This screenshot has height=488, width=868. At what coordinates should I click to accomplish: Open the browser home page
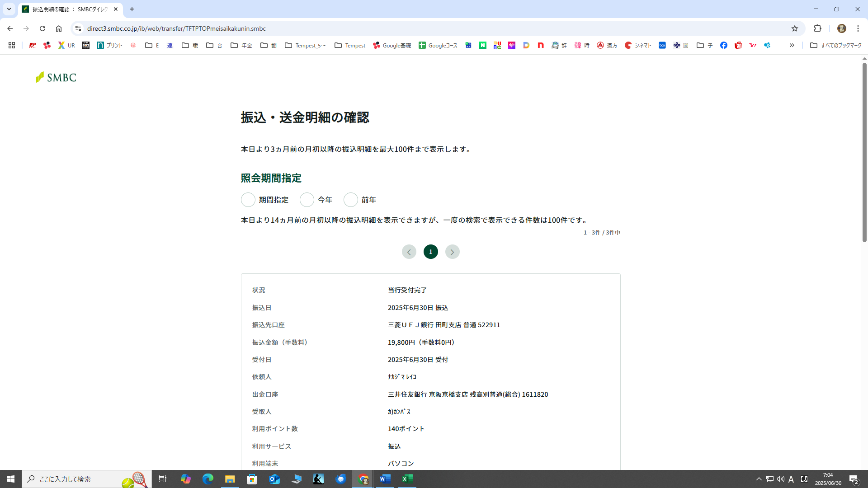click(x=59, y=28)
